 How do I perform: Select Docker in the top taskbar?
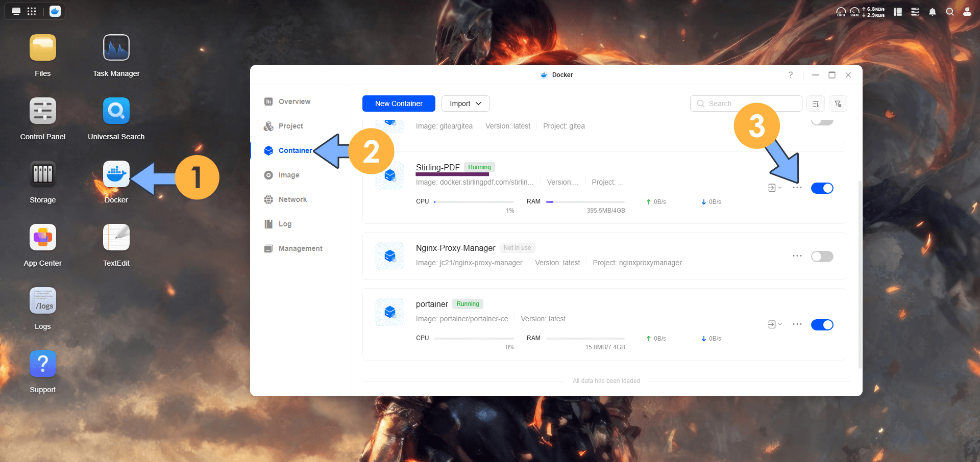[55, 11]
